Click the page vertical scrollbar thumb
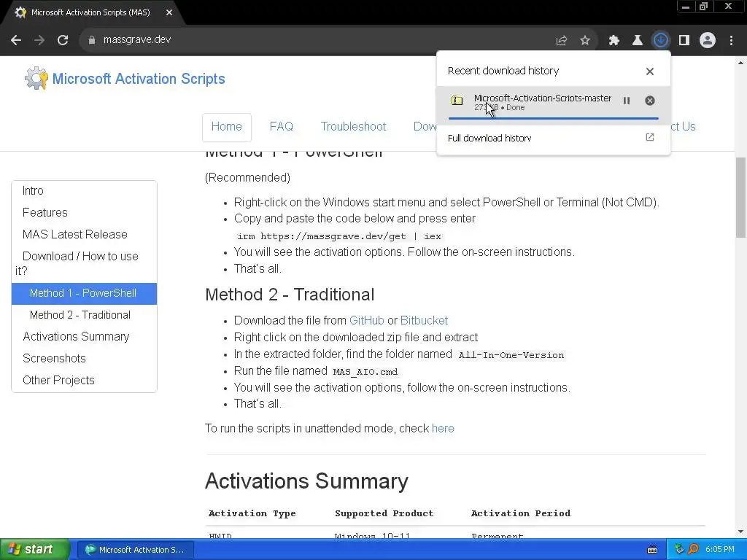The width and height of the screenshot is (747, 560). pyautogui.click(x=741, y=197)
